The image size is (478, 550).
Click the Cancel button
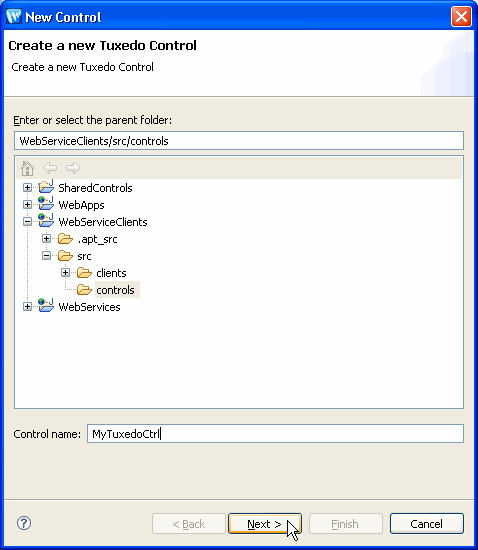point(426,524)
